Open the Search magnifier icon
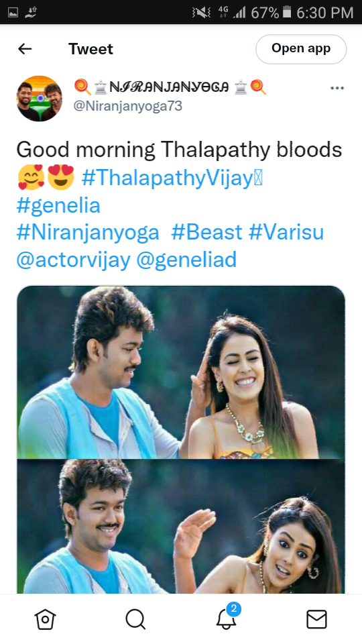Viewport: 362px width, 644px height. [135, 619]
